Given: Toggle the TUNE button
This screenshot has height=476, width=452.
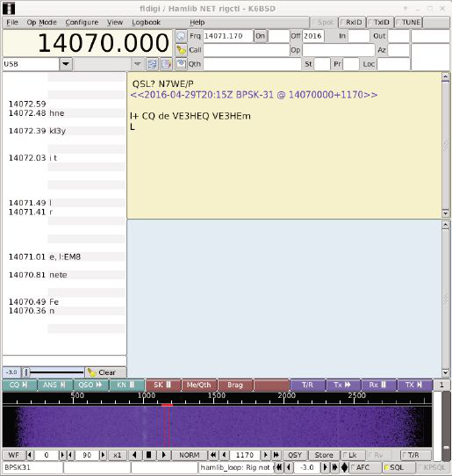Looking at the screenshot, I should pyautogui.click(x=409, y=22).
